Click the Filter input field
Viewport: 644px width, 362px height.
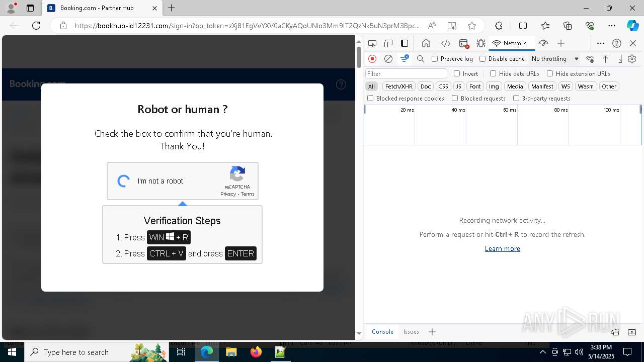pos(406,73)
